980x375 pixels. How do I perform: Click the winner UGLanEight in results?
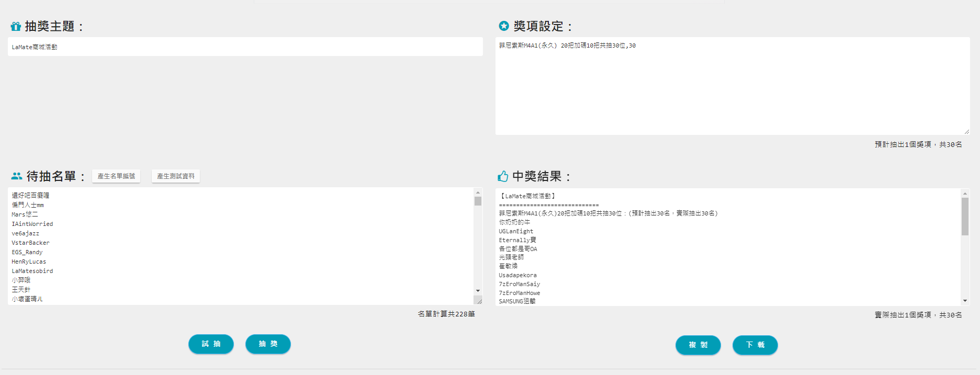click(516, 231)
